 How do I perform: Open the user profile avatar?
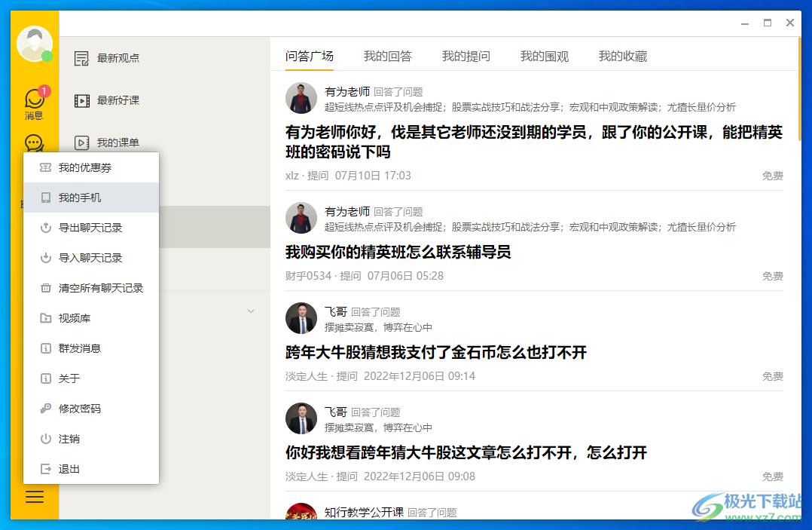(34, 44)
